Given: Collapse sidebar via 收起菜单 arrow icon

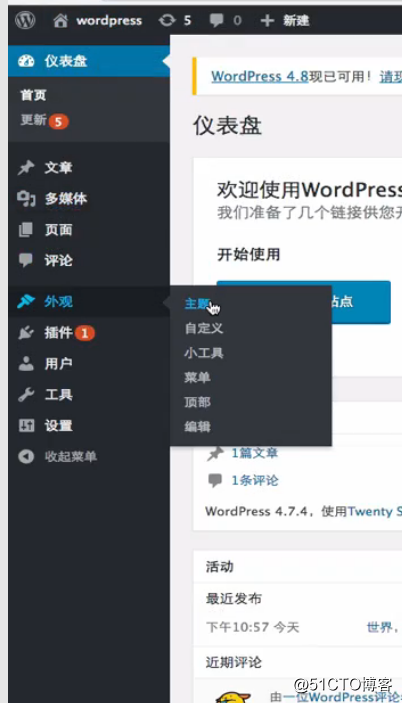Looking at the screenshot, I should (x=26, y=456).
